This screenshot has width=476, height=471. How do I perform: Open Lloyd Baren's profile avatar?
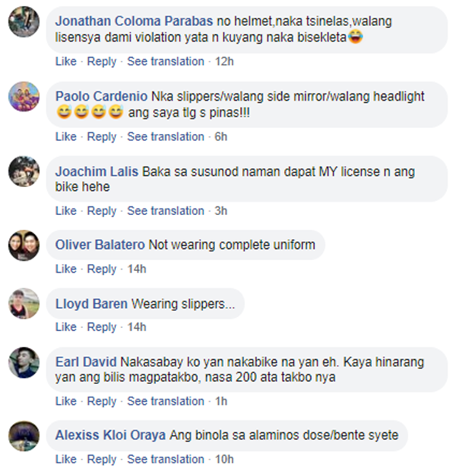tap(23, 303)
